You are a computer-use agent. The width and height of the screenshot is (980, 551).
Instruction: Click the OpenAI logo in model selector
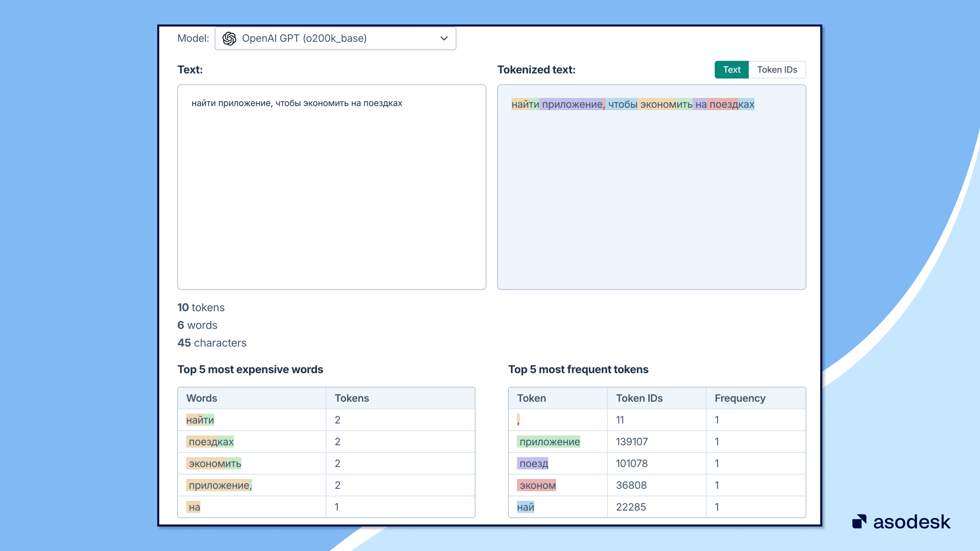click(229, 39)
